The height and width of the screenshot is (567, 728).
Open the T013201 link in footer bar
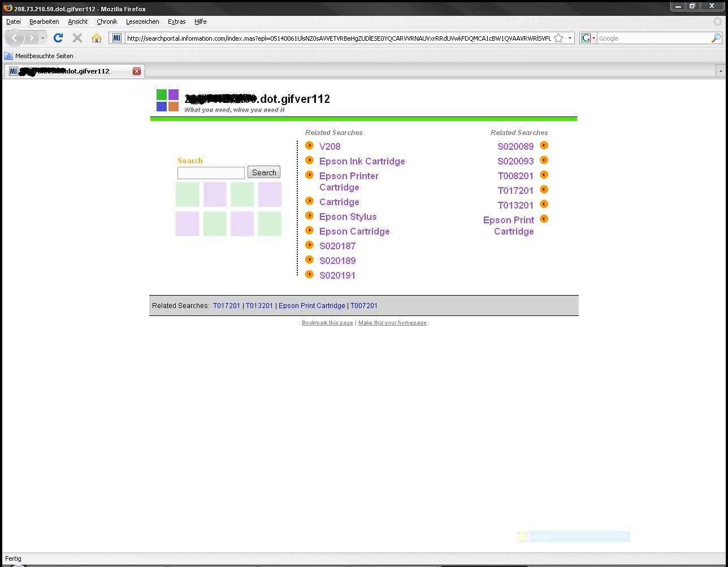pyautogui.click(x=259, y=306)
